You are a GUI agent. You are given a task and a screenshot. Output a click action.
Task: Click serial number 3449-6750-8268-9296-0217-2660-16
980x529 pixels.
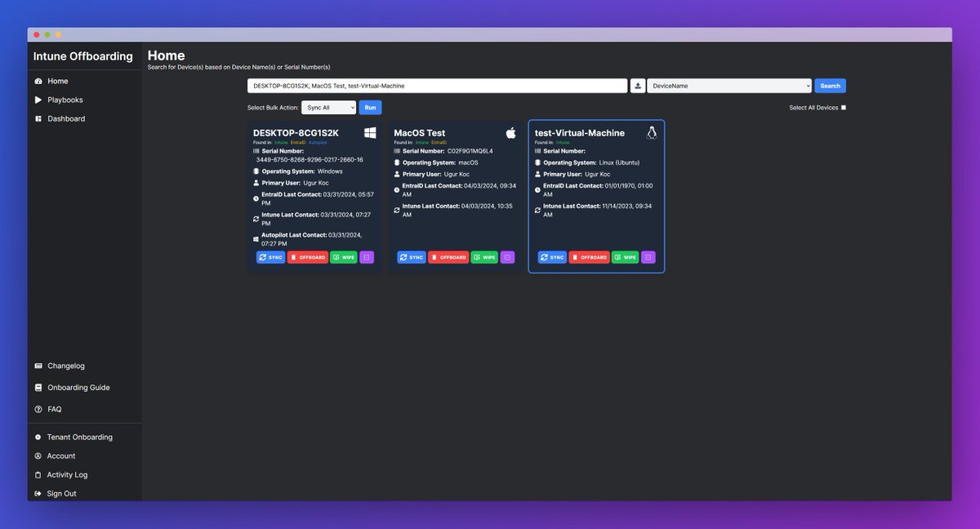310,160
